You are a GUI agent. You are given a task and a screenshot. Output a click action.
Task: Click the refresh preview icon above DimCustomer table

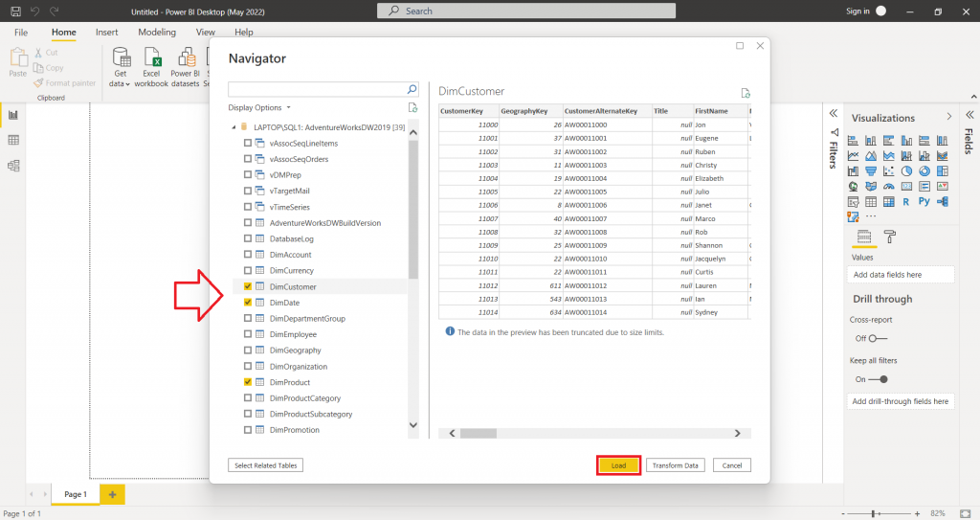tap(746, 93)
